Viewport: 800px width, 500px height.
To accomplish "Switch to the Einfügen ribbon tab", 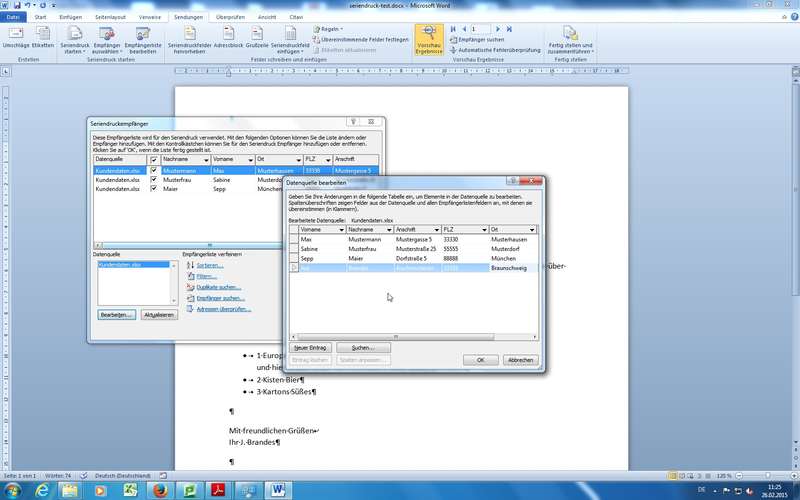I will tap(71, 17).
